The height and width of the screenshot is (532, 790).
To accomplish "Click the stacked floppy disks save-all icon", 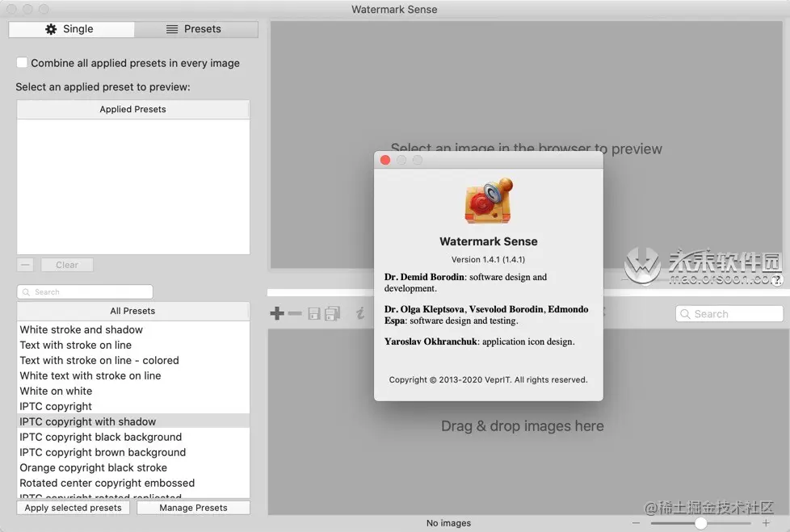I will point(333,313).
